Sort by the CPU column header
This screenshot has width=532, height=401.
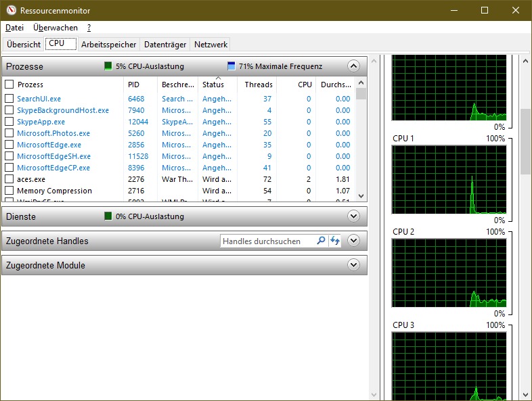[x=296, y=85]
